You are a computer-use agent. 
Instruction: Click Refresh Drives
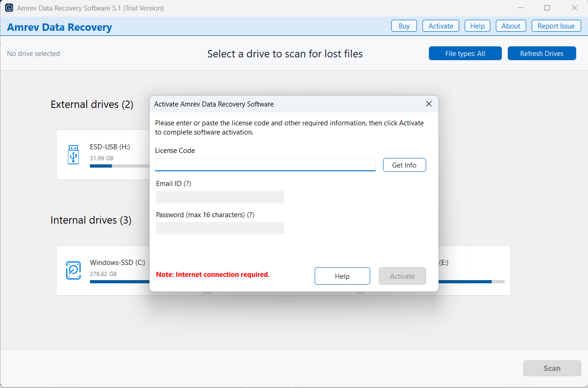pyautogui.click(x=542, y=53)
